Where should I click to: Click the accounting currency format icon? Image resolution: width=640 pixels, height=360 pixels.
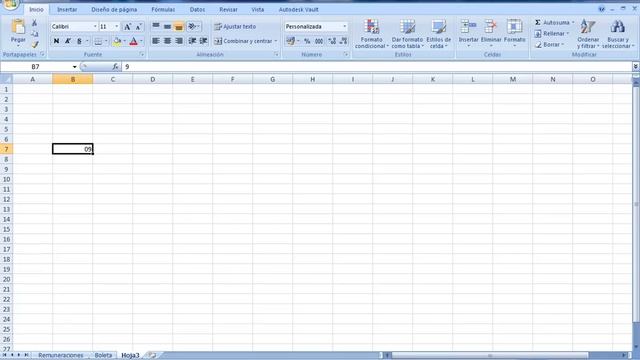291,41
